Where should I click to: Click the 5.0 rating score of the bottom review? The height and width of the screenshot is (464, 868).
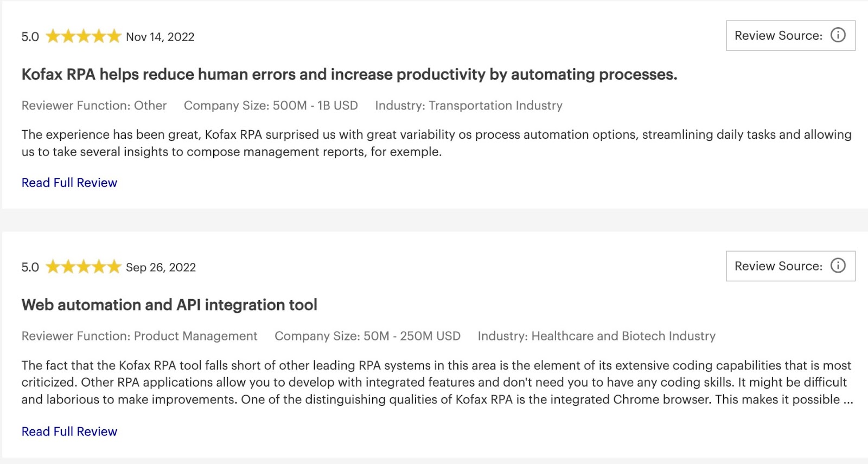(x=30, y=266)
